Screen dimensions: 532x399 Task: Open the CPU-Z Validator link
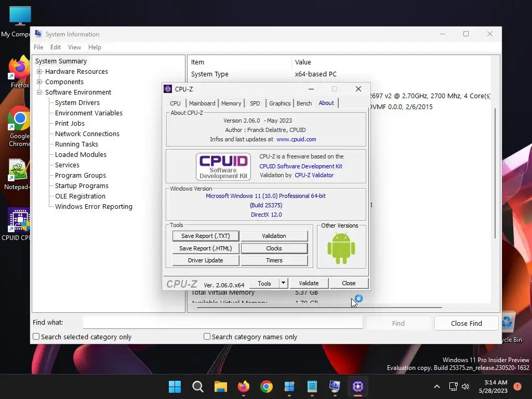pyautogui.click(x=314, y=175)
